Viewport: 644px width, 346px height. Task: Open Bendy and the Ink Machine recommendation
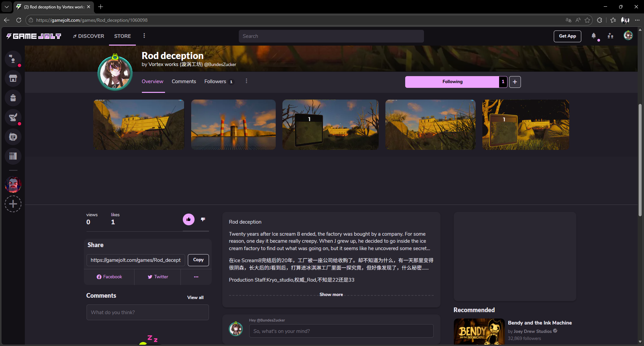click(540, 323)
